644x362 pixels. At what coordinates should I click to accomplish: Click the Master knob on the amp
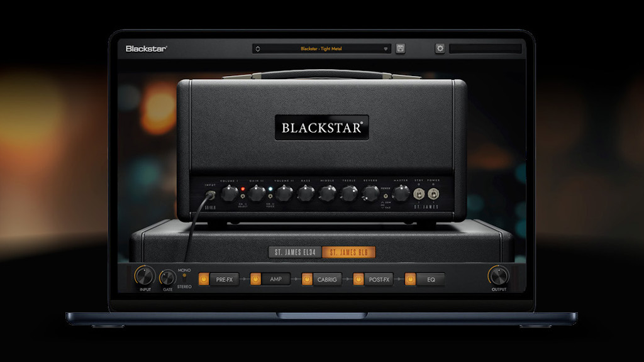click(x=401, y=193)
